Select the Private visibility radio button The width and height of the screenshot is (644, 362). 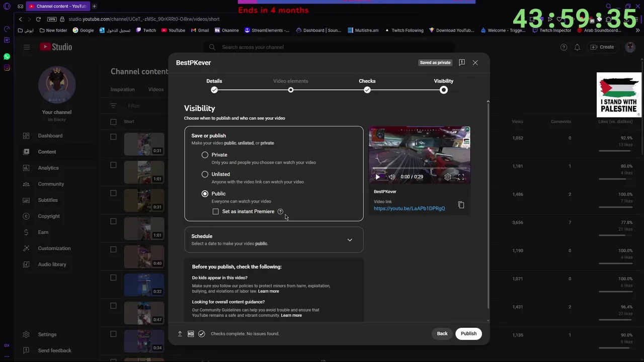click(205, 155)
